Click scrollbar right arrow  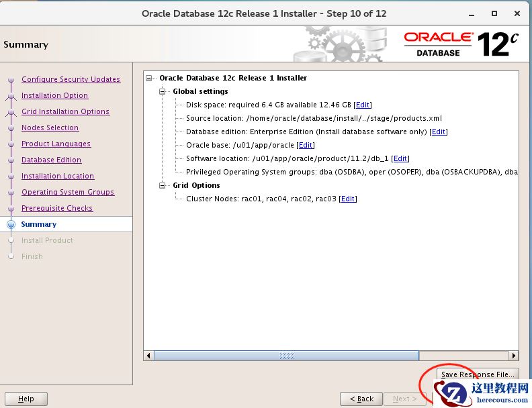click(513, 356)
